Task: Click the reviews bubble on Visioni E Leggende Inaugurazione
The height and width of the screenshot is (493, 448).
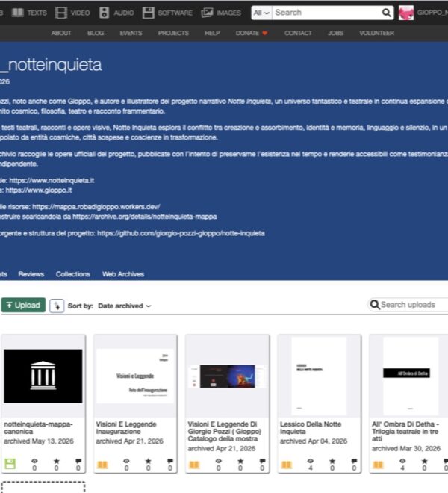Action: tap(170, 461)
